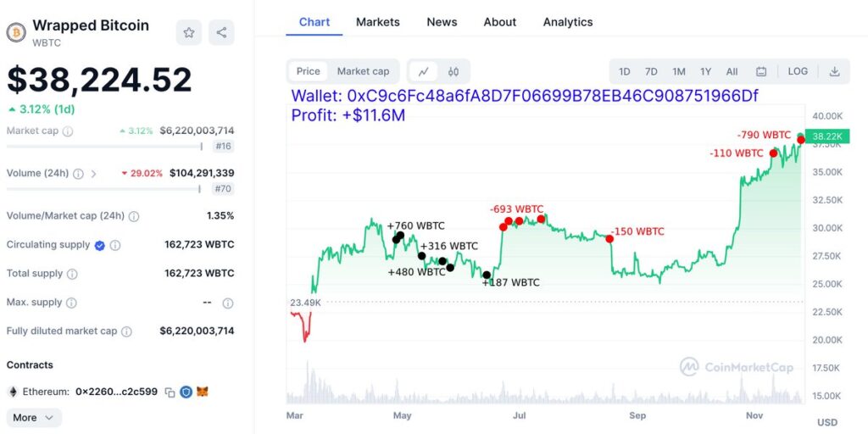Screen dimensions: 868x434
Task: Open the Analytics tab
Action: tap(568, 22)
